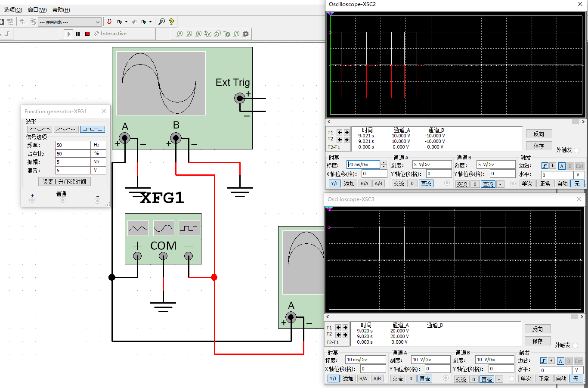The width and height of the screenshot is (588, 388).
Task: Move T1 cursor right in Oscilloscope-XSC2
Action: 346,133
